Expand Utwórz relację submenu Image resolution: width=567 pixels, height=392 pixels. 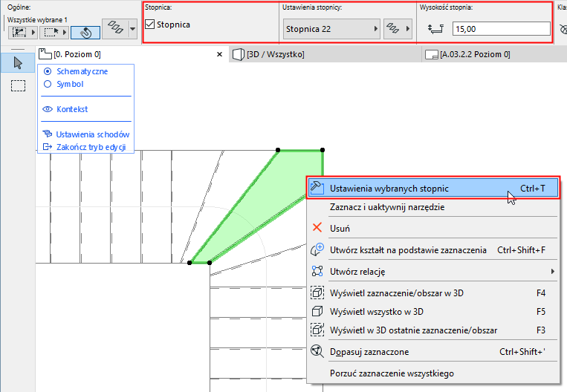coord(433,271)
